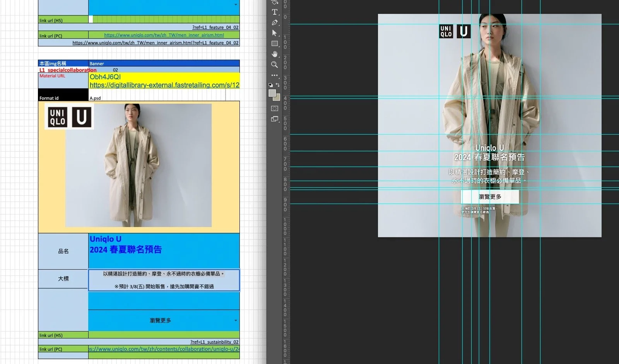
Task: Open the men_inner_airism.html green link
Action: (164, 35)
